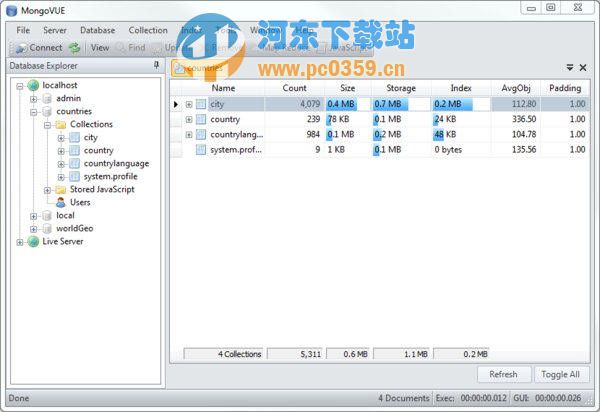
Task: Select the localhost server icon
Action: [33, 85]
